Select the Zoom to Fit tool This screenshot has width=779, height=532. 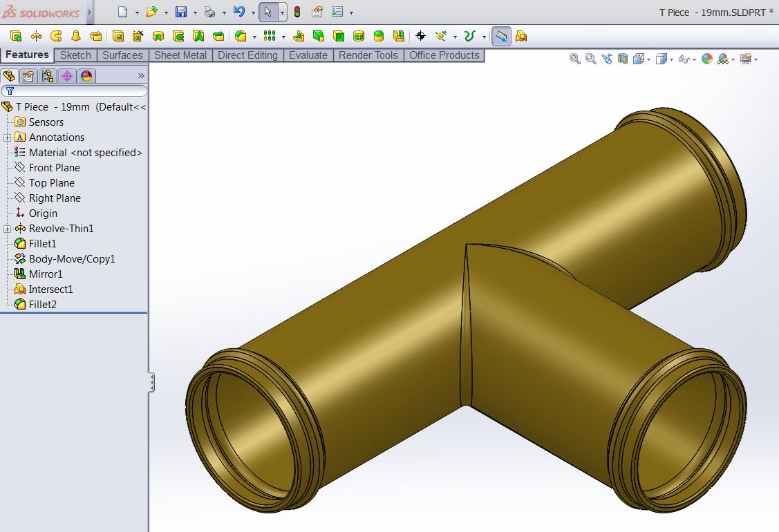[574, 59]
